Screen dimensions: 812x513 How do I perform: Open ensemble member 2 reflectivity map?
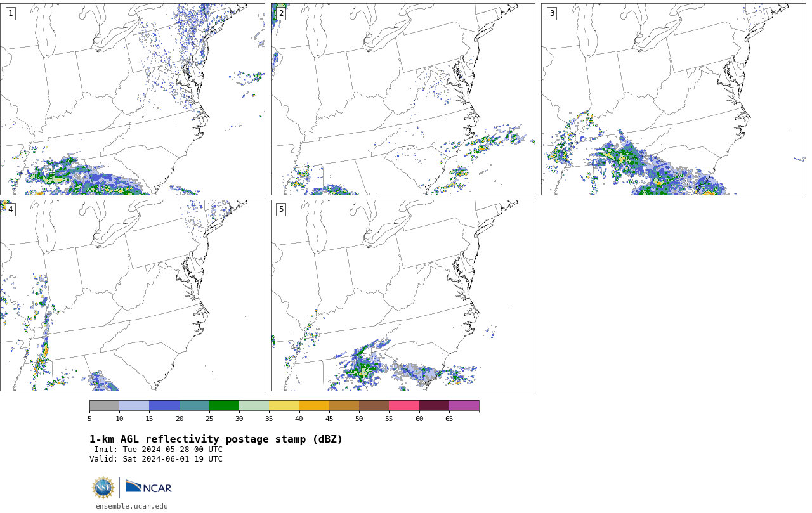(x=403, y=99)
